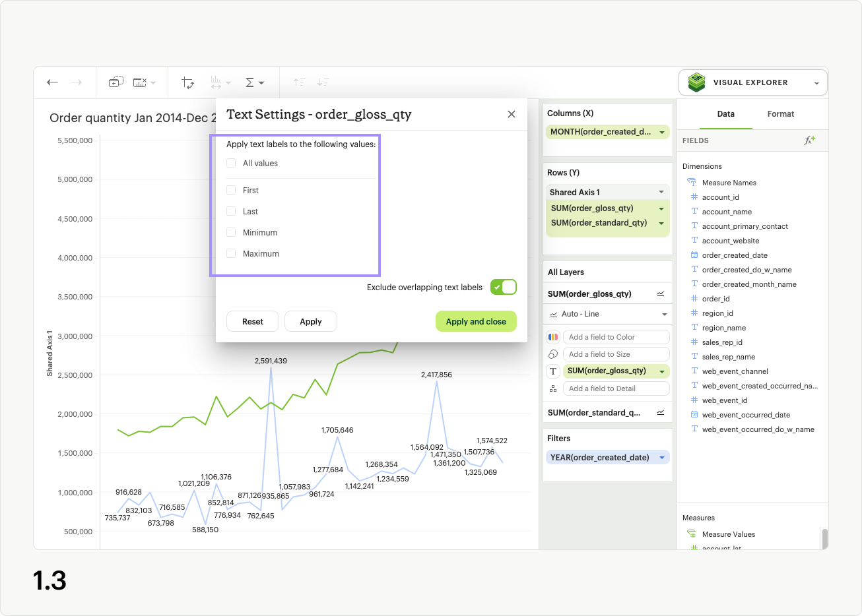Click the Visual Explorer logo icon

click(x=696, y=82)
